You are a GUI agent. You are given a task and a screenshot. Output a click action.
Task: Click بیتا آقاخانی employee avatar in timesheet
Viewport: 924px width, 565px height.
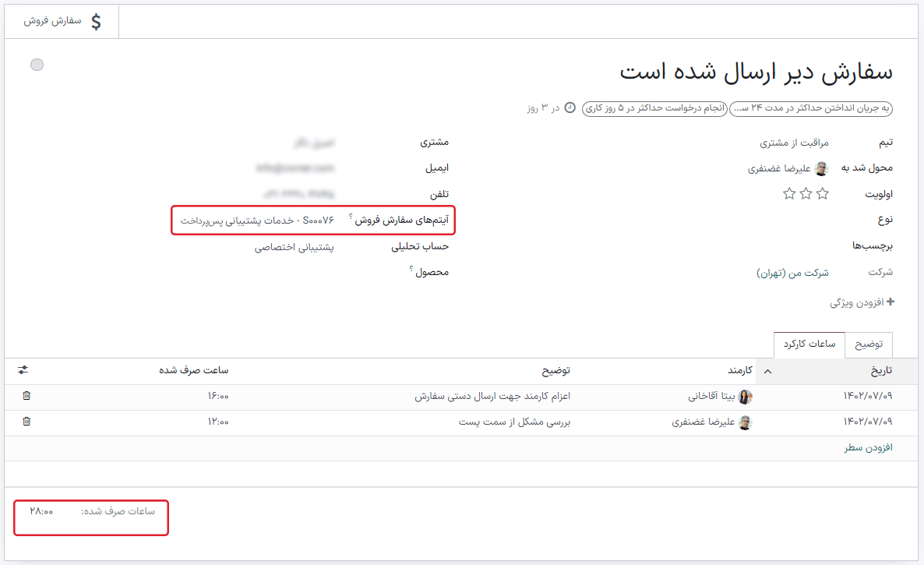coord(746,397)
